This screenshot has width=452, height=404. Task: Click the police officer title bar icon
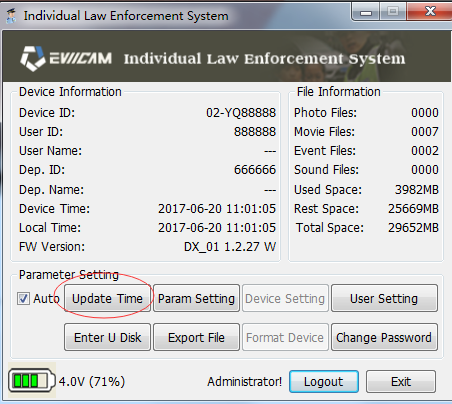[x=11, y=16]
